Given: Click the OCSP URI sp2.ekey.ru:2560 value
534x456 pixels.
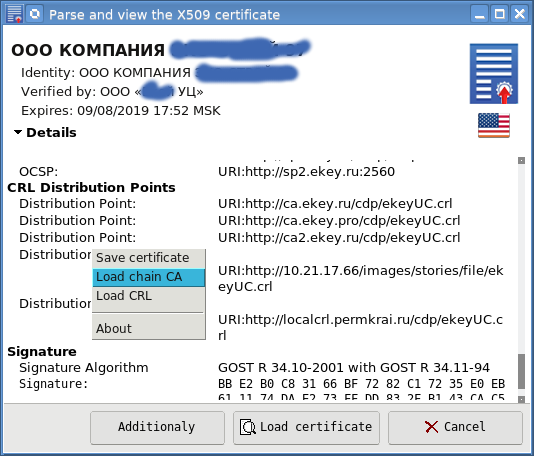Looking at the screenshot, I should 306,172.
